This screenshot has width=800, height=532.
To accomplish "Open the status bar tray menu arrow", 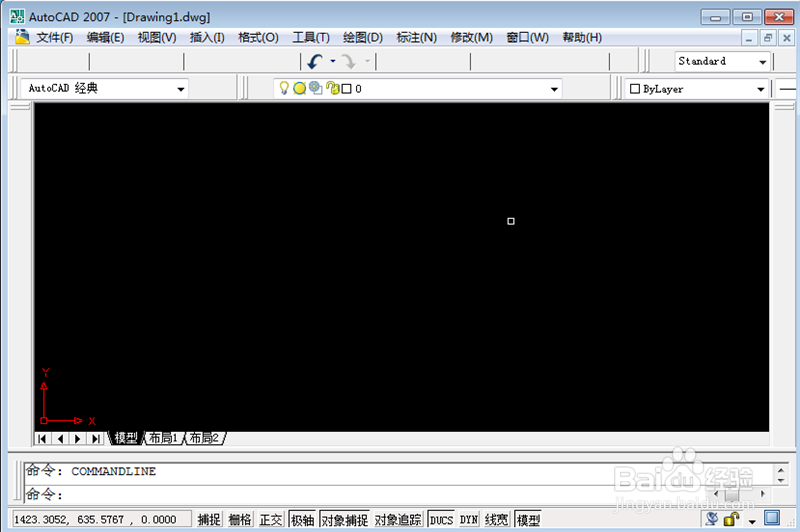I will coord(752,521).
